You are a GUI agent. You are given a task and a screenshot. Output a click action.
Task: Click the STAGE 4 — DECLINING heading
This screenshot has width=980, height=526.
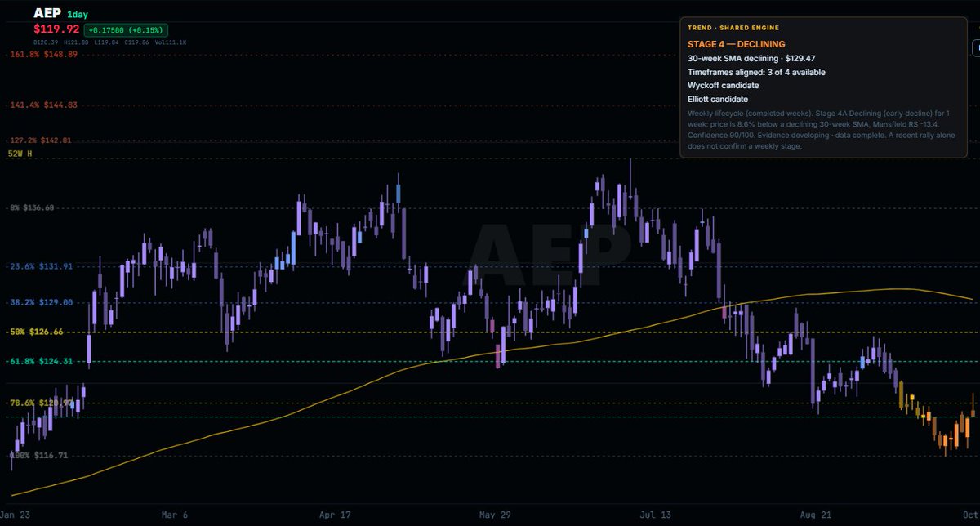point(735,44)
